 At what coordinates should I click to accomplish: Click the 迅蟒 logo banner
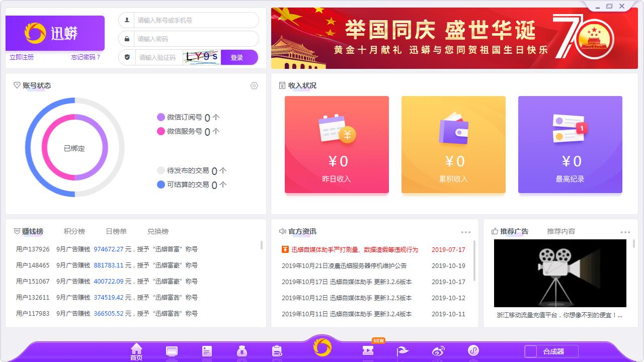[55, 33]
